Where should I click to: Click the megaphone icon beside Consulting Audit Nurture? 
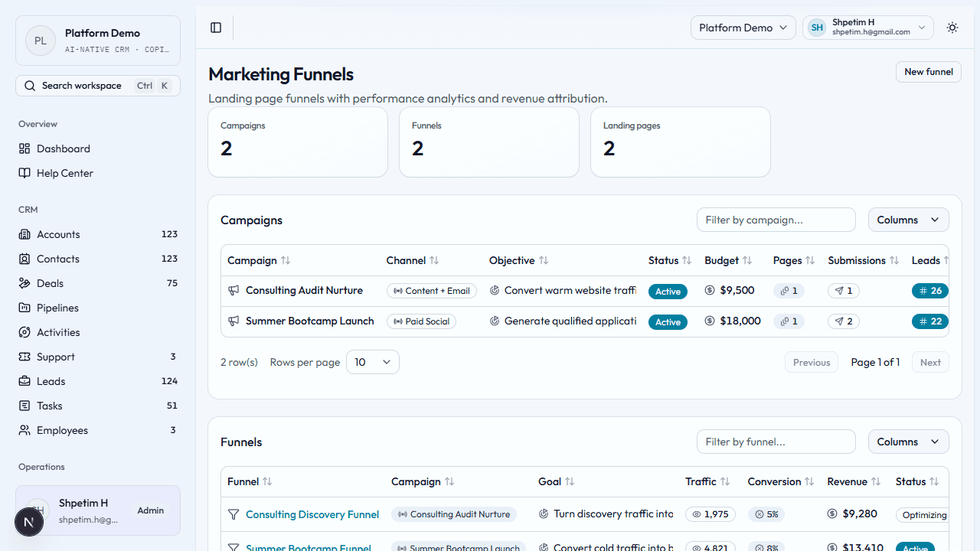pyautogui.click(x=233, y=290)
